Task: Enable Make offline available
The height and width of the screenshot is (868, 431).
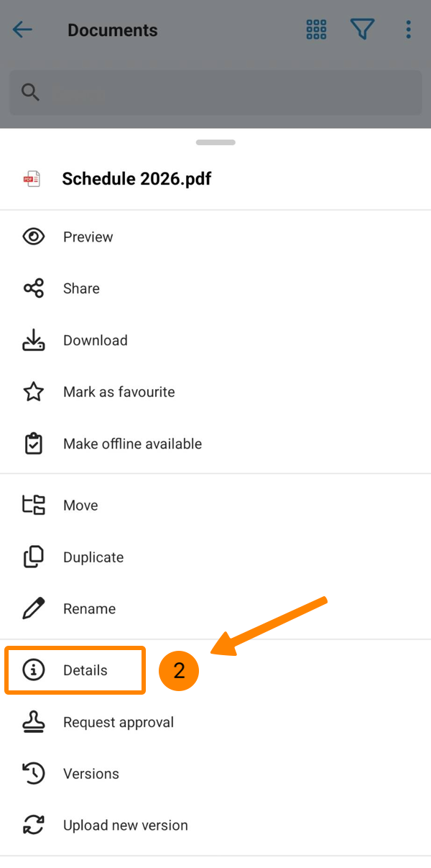Action: coord(132,444)
